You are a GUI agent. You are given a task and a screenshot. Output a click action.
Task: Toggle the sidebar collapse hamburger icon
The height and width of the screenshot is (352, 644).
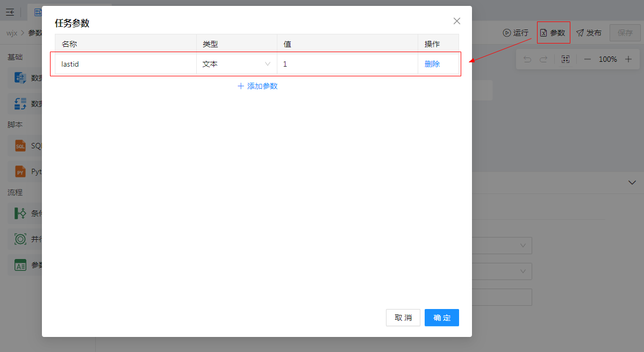[10, 12]
